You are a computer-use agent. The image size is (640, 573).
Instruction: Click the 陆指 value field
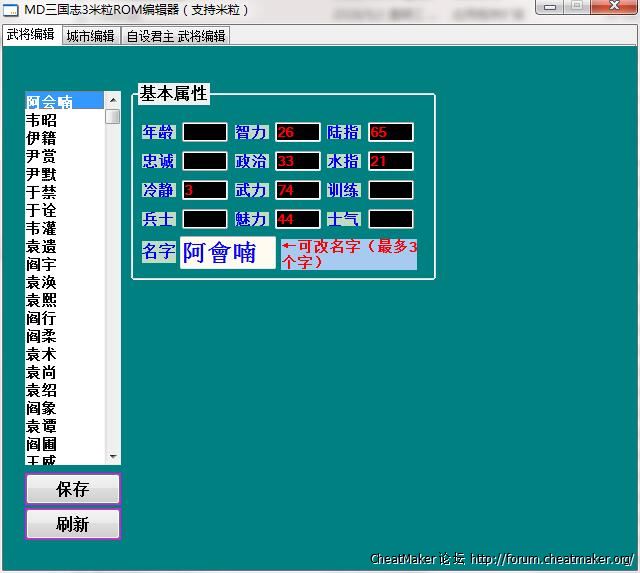[390, 132]
